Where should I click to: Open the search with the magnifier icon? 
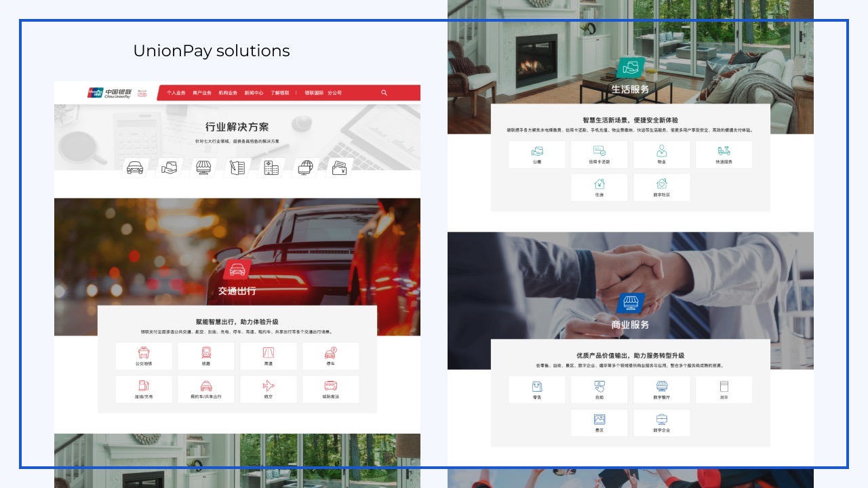click(384, 93)
